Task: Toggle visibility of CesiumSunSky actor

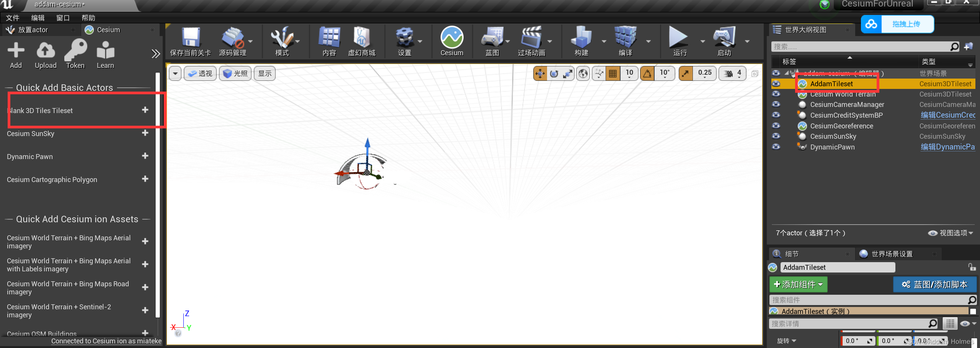Action: [776, 136]
